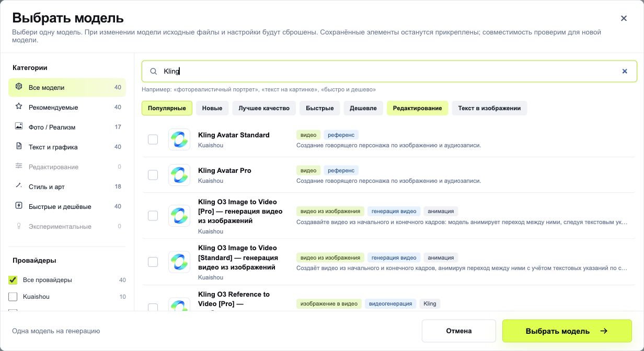Select checkbox for Kling O3 Image to Video Standard
The image size is (644, 351).
coord(153,262)
